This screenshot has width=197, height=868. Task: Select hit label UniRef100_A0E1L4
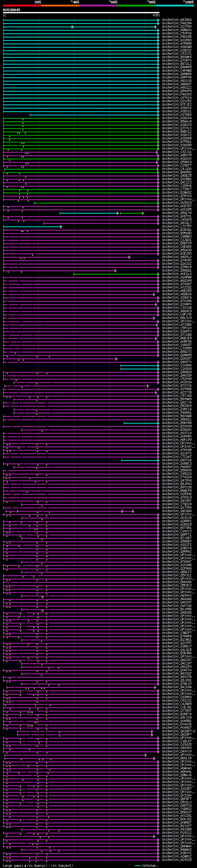(176, 274)
